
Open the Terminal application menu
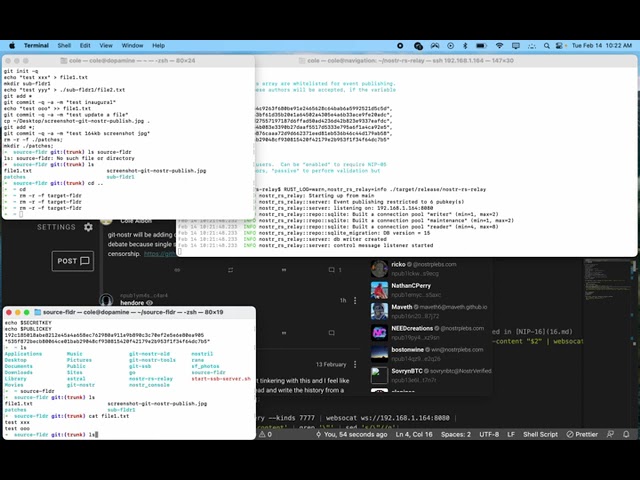[36, 46]
